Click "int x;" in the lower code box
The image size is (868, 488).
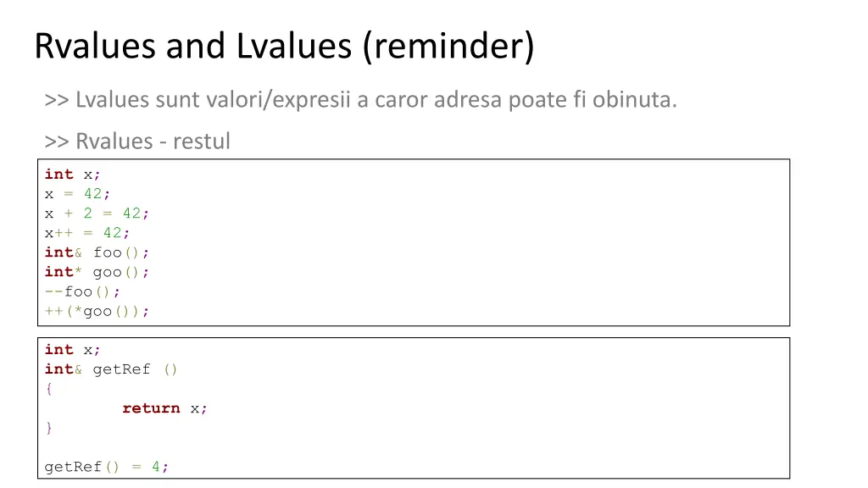coord(73,350)
